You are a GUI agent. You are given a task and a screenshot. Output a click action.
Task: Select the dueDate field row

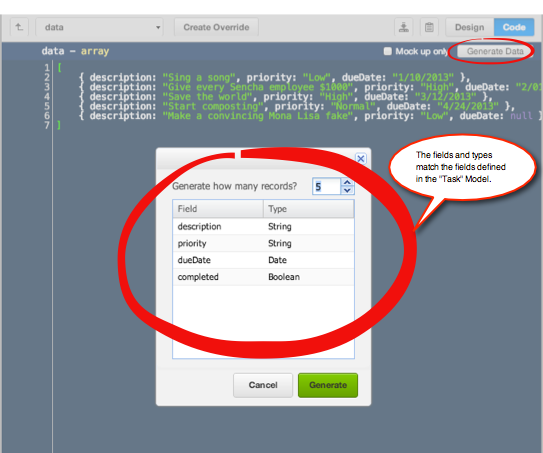coord(263,260)
